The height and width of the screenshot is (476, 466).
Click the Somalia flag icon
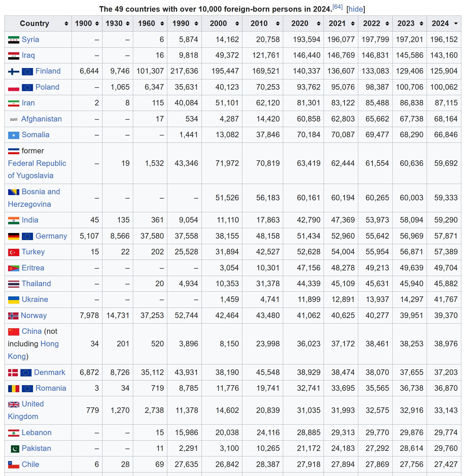[x=13, y=135]
